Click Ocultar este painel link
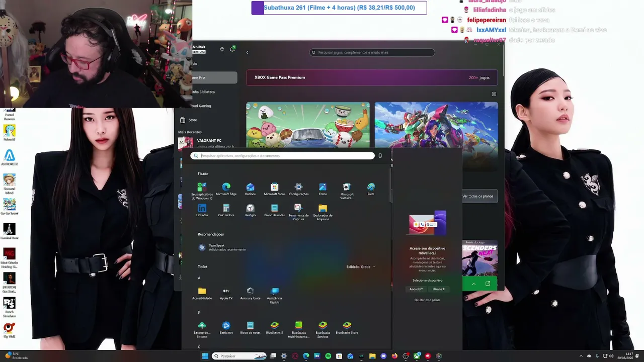This screenshot has height=362, width=644. [427, 300]
